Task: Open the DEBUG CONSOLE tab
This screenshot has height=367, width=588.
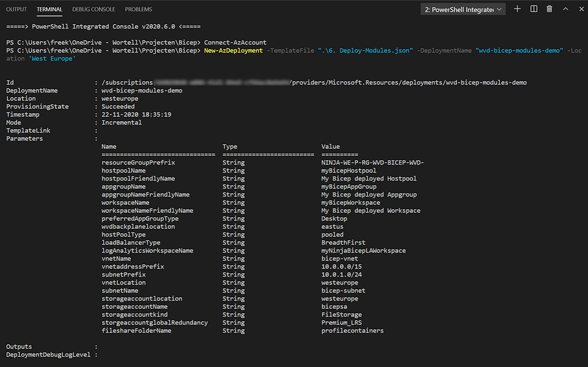Action: click(x=94, y=9)
